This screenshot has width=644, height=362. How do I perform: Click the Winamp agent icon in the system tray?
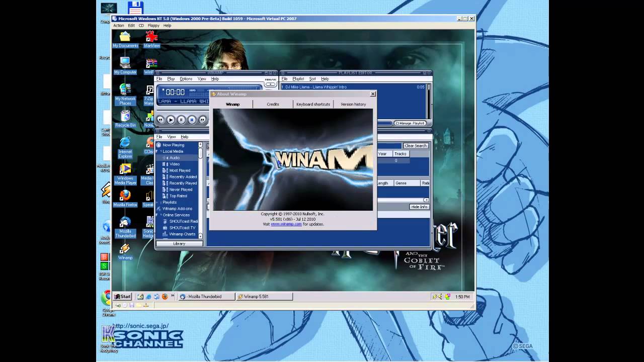point(435,297)
